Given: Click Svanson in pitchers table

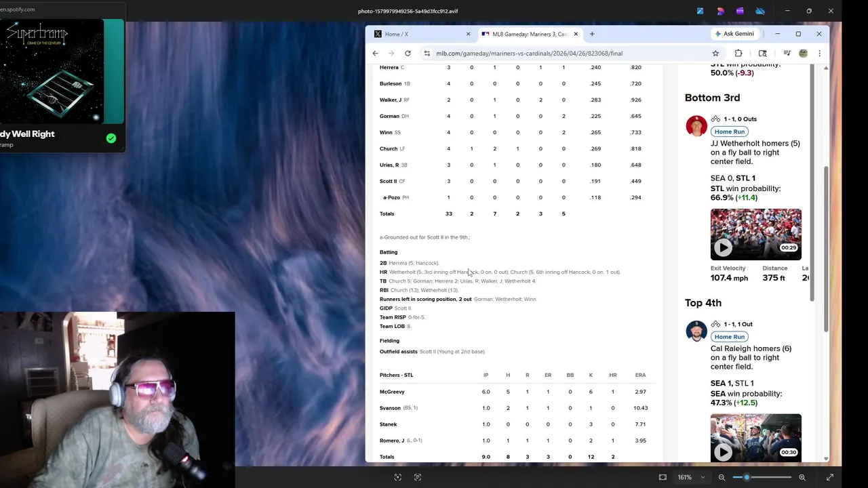Looking at the screenshot, I should click(x=390, y=408).
